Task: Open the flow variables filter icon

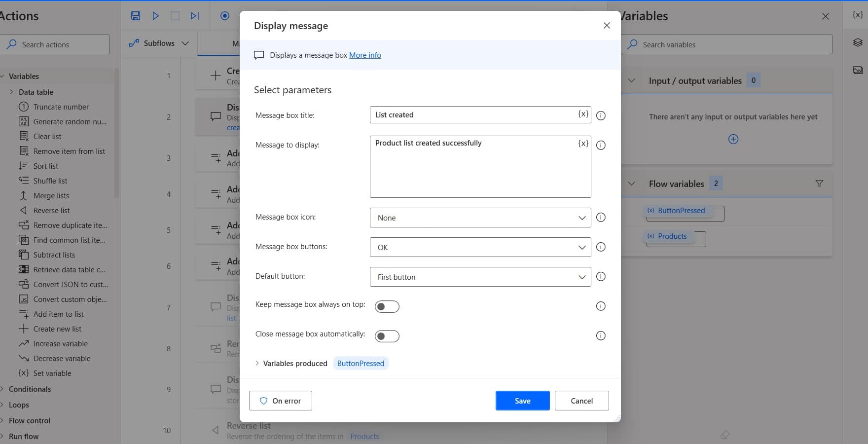Action: [x=820, y=183]
